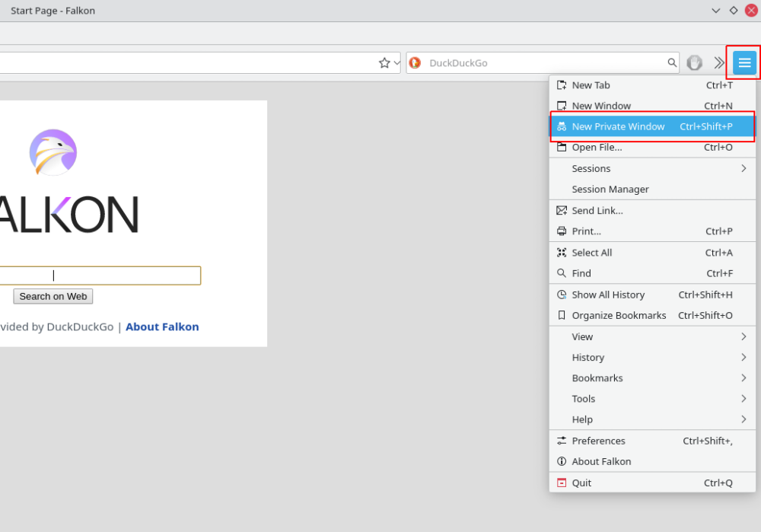Click the Preferences sliders icon
This screenshot has width=761, height=532.
(562, 441)
